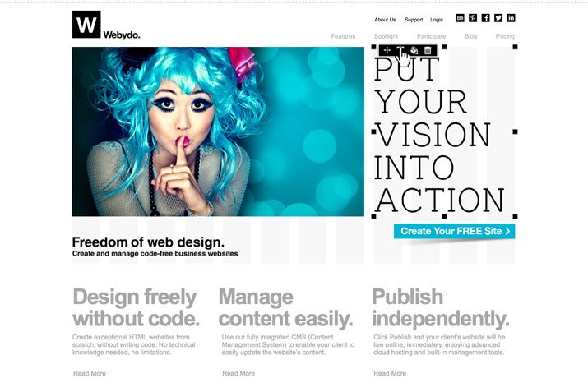Delete the element using trash icon
The width and height of the screenshot is (588, 392).
click(x=428, y=50)
